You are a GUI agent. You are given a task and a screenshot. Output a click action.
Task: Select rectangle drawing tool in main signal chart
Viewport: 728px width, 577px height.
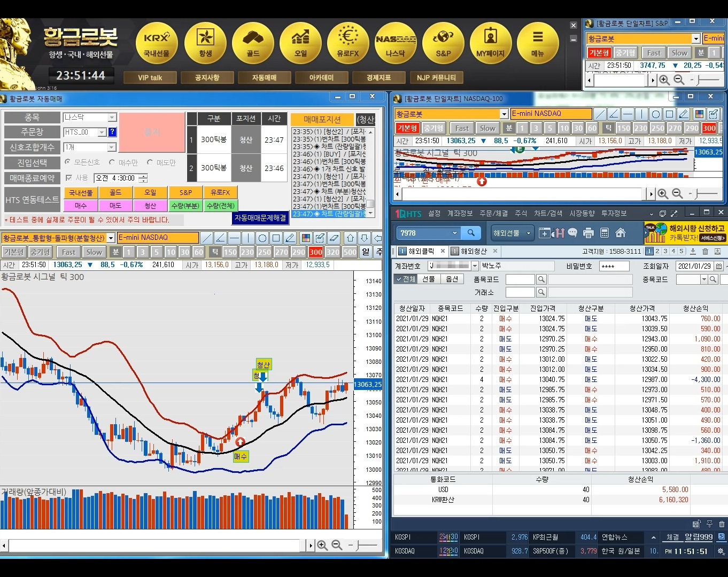[276, 238]
